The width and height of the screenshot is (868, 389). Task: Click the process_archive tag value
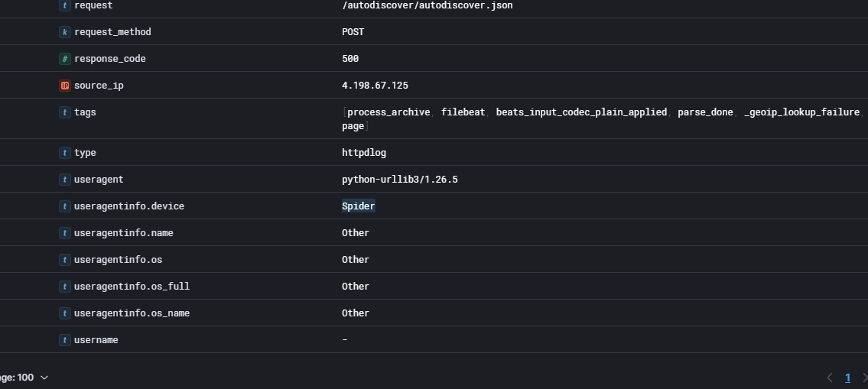pyautogui.click(x=388, y=112)
